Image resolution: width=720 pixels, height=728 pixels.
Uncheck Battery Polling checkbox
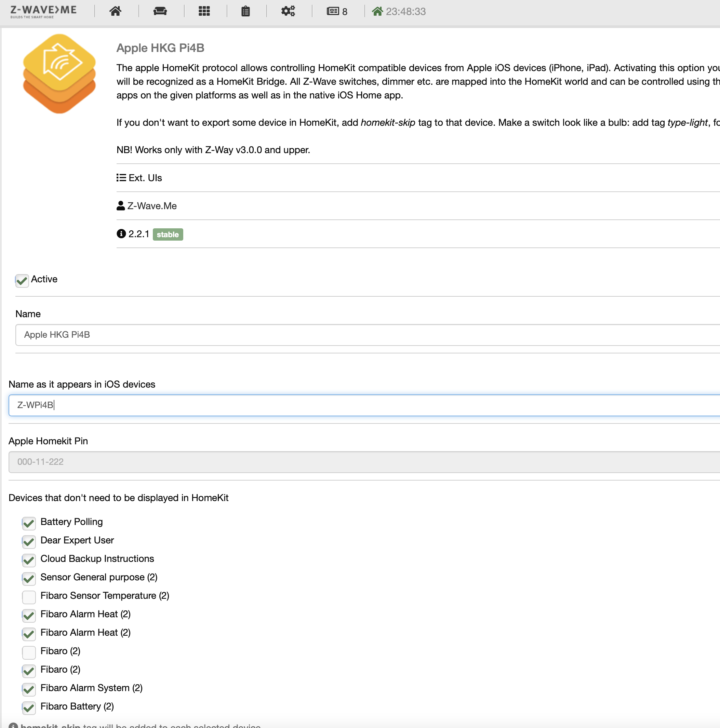tap(29, 523)
